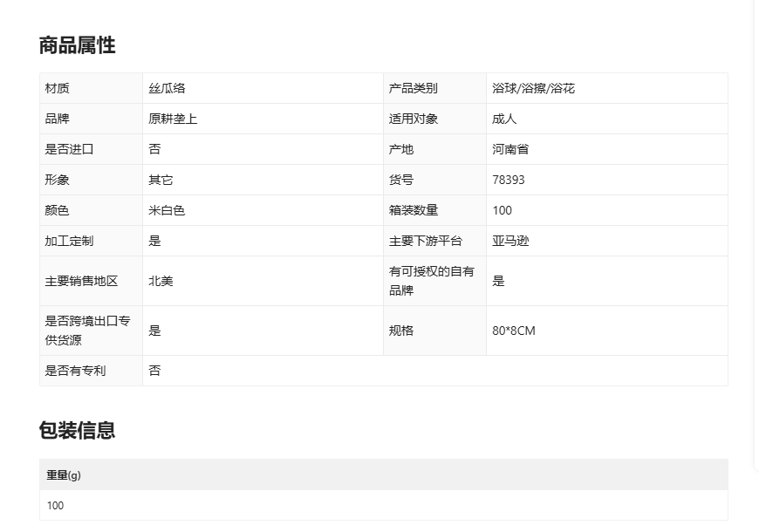Click the 其它 value beside 形象

pyautogui.click(x=161, y=180)
